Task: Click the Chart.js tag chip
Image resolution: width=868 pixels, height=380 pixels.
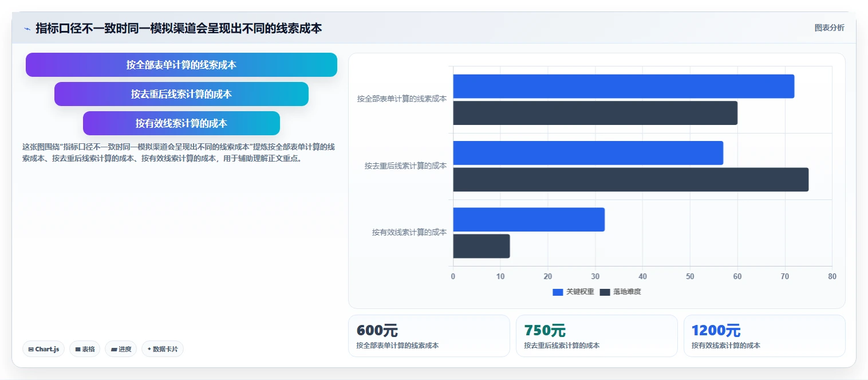Action: 44,349
